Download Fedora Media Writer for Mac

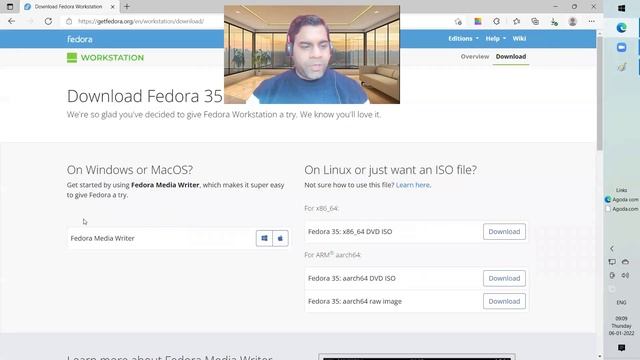pyautogui.click(x=280, y=238)
